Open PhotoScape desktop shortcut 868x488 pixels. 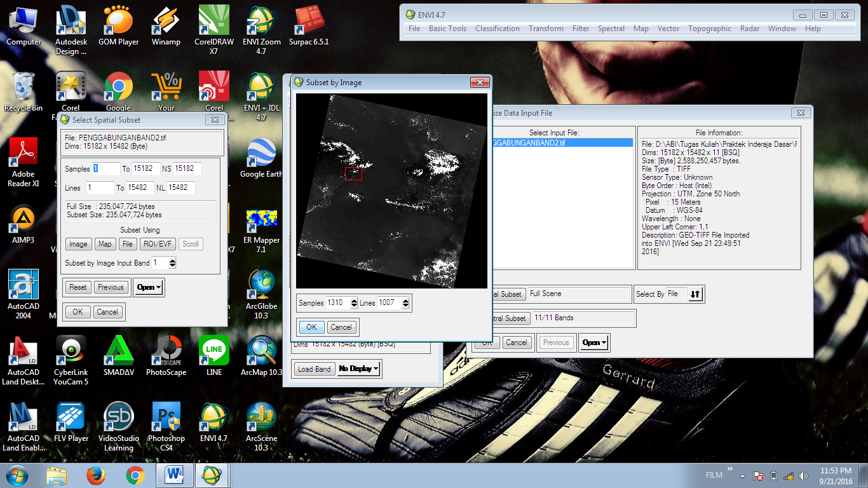[x=166, y=356]
